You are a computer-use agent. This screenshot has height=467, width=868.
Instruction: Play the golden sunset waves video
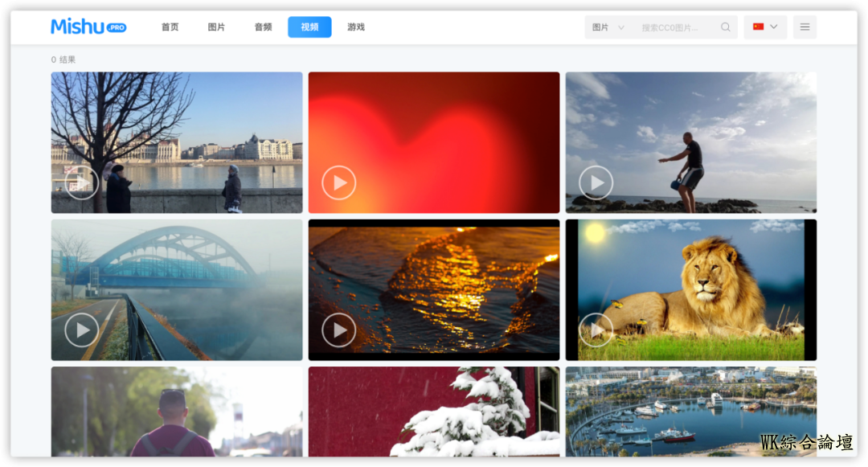(339, 330)
